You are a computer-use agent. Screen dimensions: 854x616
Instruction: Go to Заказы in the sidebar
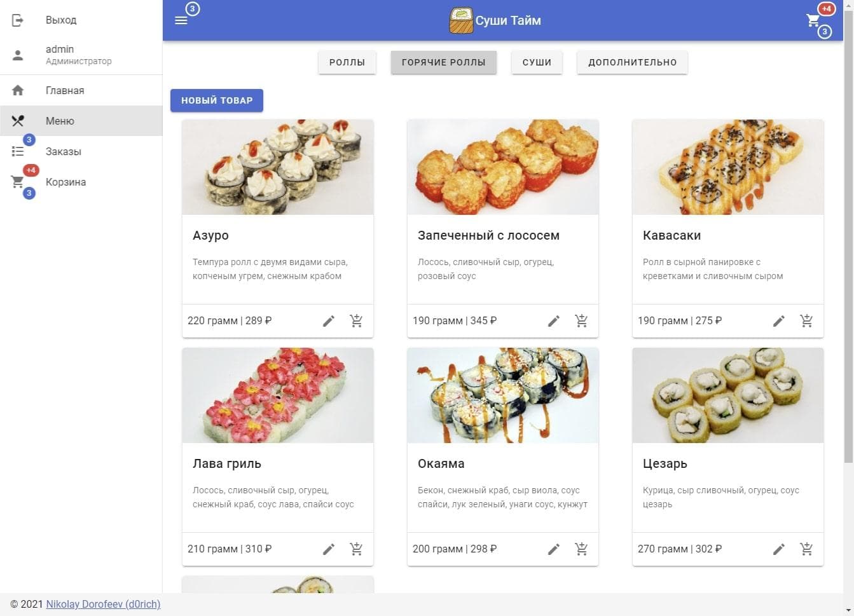(x=64, y=151)
